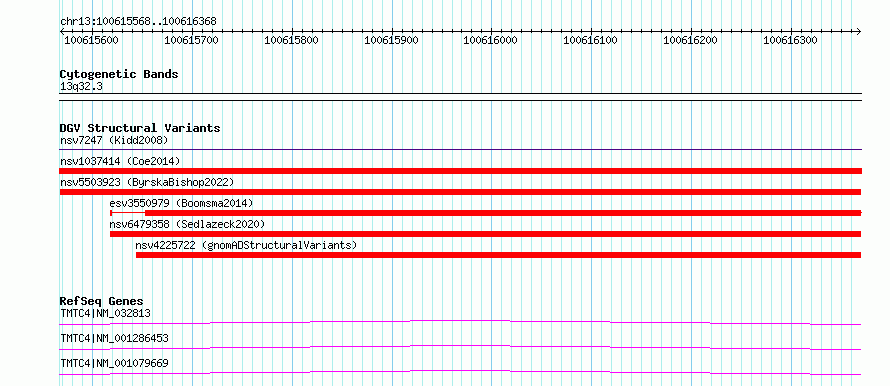The image size is (890, 386).
Task: Select the RefSeq Genes track heading
Action: [102, 301]
